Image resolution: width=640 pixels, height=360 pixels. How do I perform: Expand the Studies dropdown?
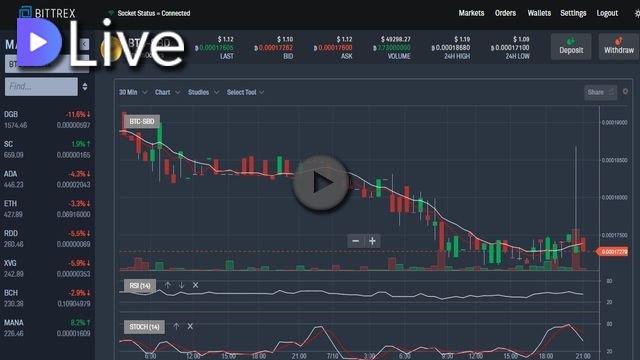[203, 92]
